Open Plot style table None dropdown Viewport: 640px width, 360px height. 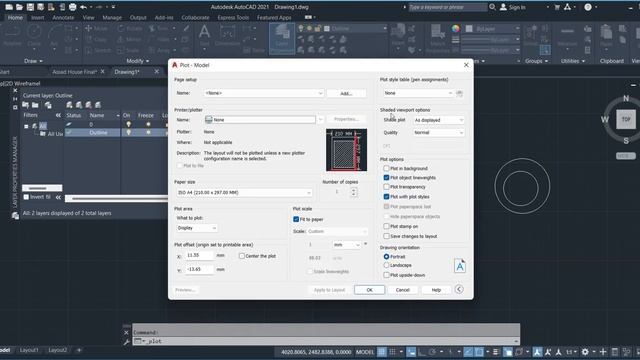click(418, 93)
